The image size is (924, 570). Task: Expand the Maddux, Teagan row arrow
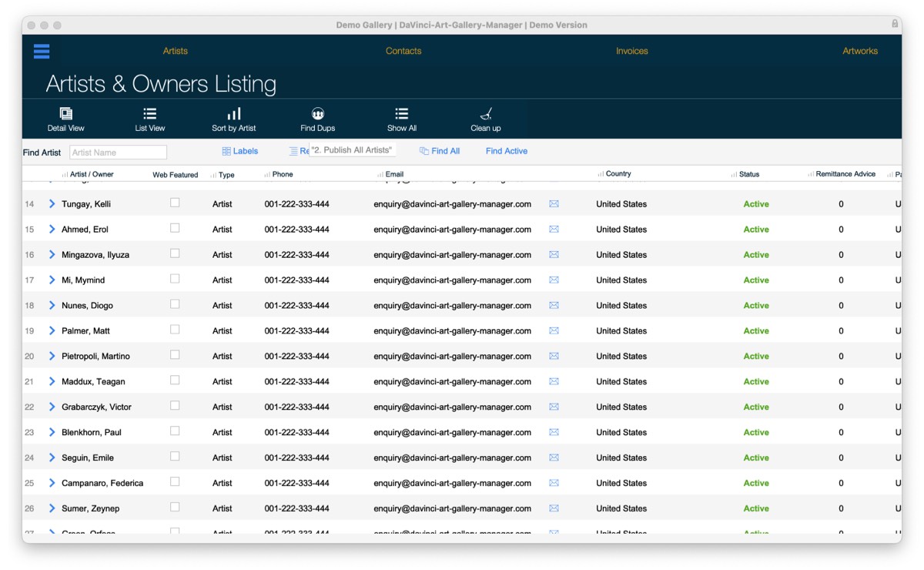[52, 382]
